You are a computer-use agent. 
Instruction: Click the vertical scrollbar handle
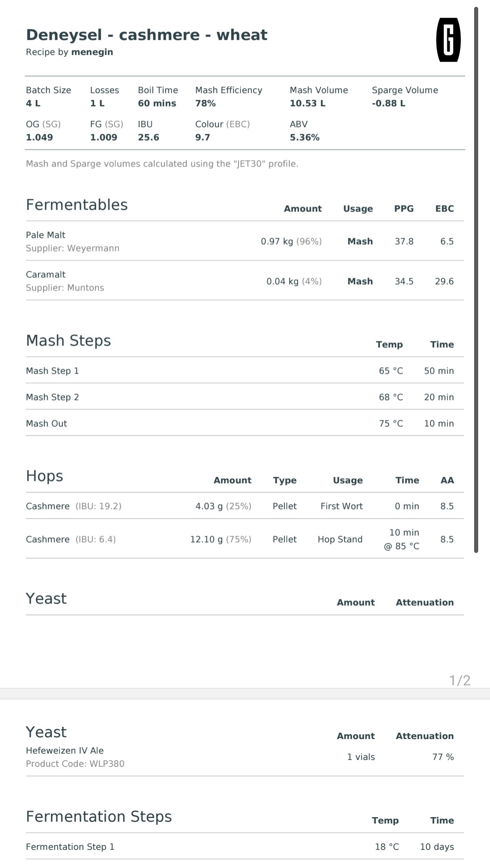pyautogui.click(x=476, y=280)
